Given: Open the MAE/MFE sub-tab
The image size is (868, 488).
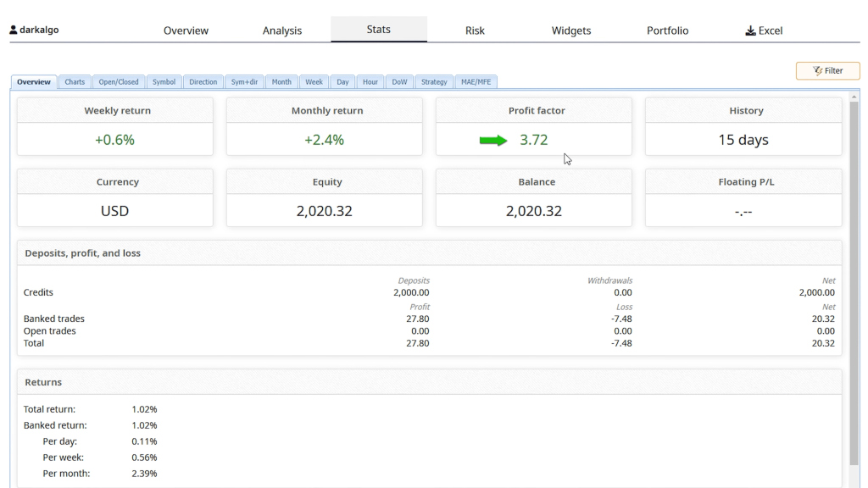Looking at the screenshot, I should (476, 82).
